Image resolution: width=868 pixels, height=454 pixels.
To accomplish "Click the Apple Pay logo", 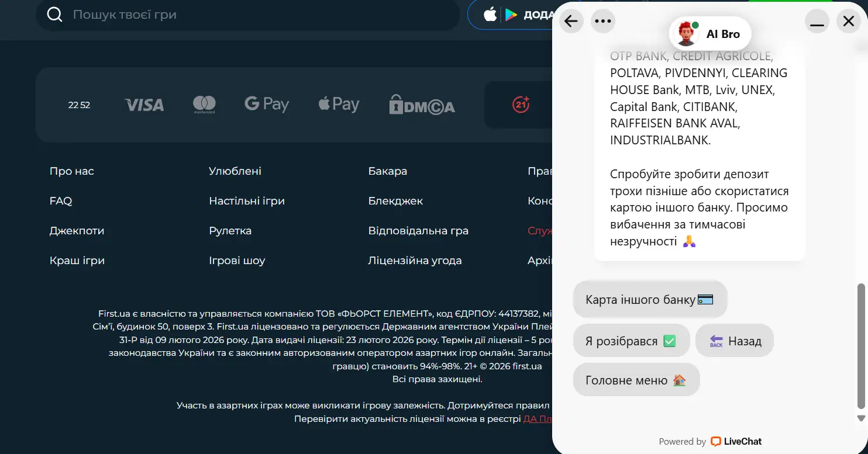I will [x=339, y=105].
